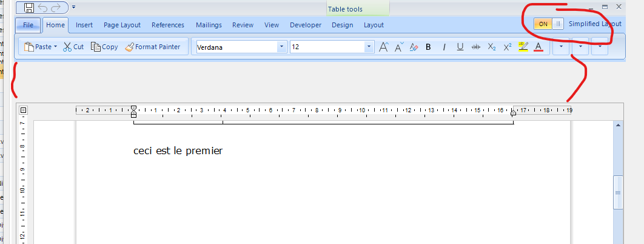Open the Mailings ribbon tab

209,25
